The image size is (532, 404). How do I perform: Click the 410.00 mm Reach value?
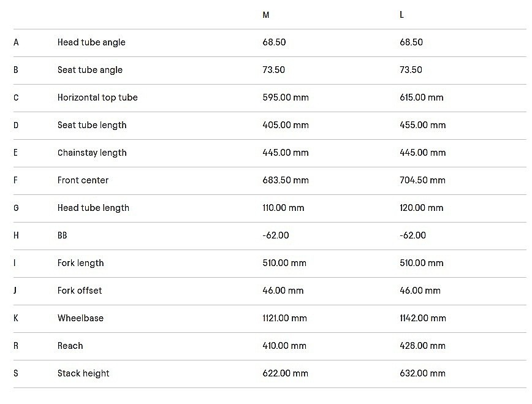click(284, 346)
